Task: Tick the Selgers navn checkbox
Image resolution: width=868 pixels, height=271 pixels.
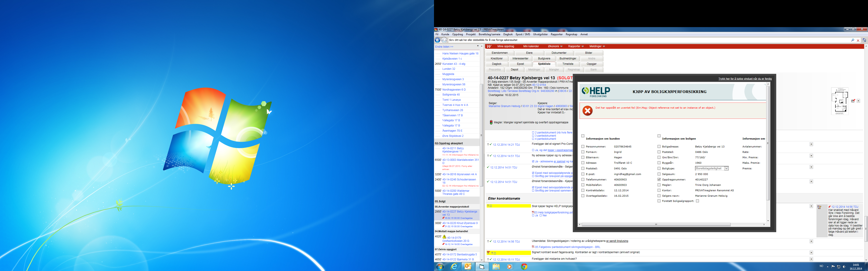Action: point(659,196)
